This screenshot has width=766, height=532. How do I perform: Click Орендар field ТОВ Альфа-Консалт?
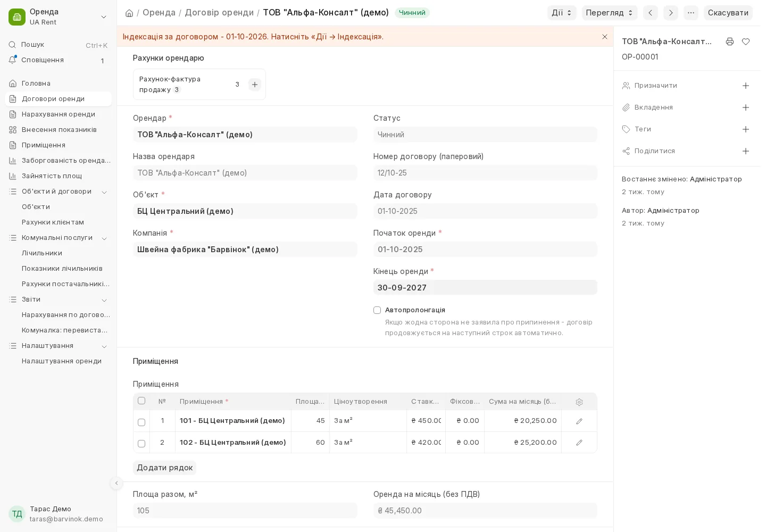(245, 135)
